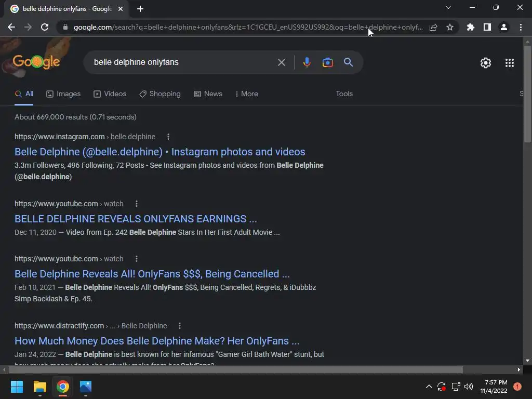Click the vertical scrollbar thumb
The height and width of the screenshot is (399, 532).
527,94
